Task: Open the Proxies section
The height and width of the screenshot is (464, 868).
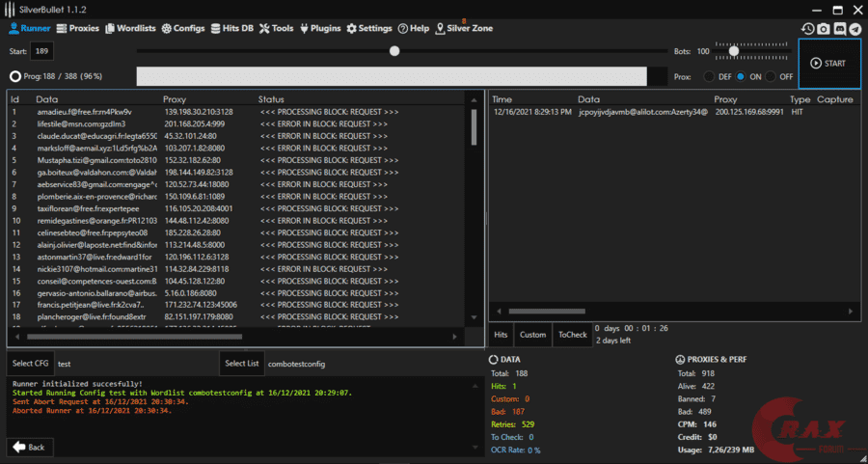Action: 77,29
